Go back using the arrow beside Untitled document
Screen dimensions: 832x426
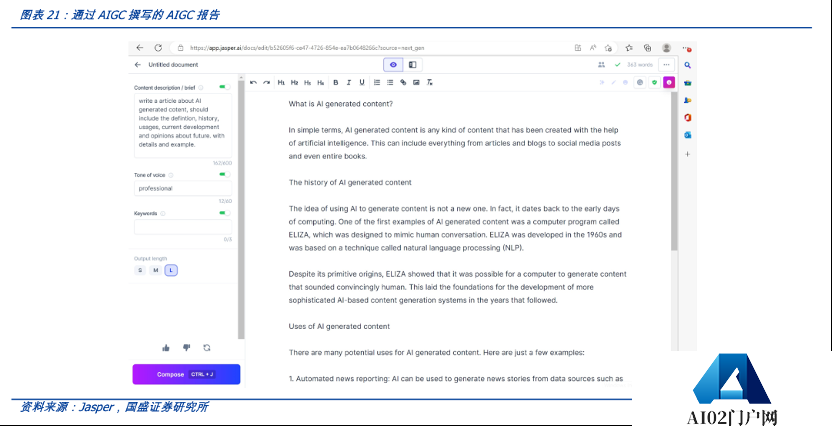click(137, 64)
